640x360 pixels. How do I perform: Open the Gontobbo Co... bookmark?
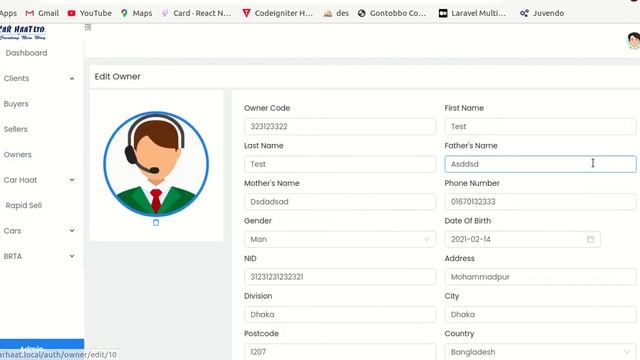pyautogui.click(x=392, y=13)
